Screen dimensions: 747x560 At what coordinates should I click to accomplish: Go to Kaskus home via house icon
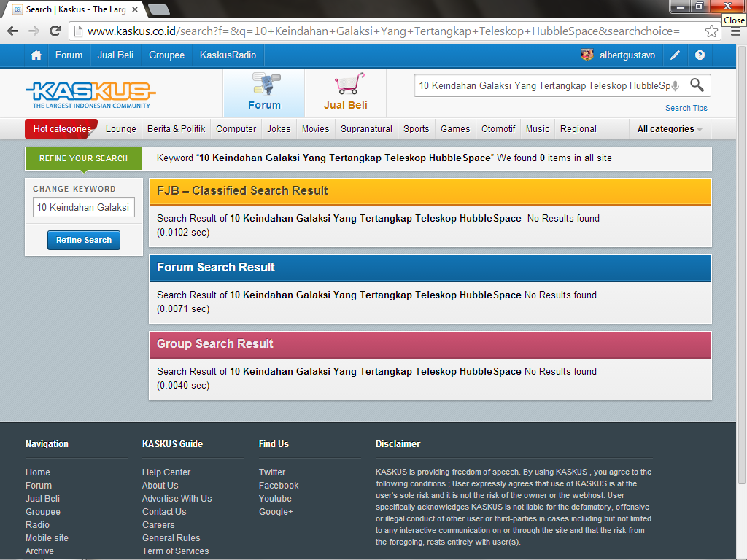pos(36,55)
